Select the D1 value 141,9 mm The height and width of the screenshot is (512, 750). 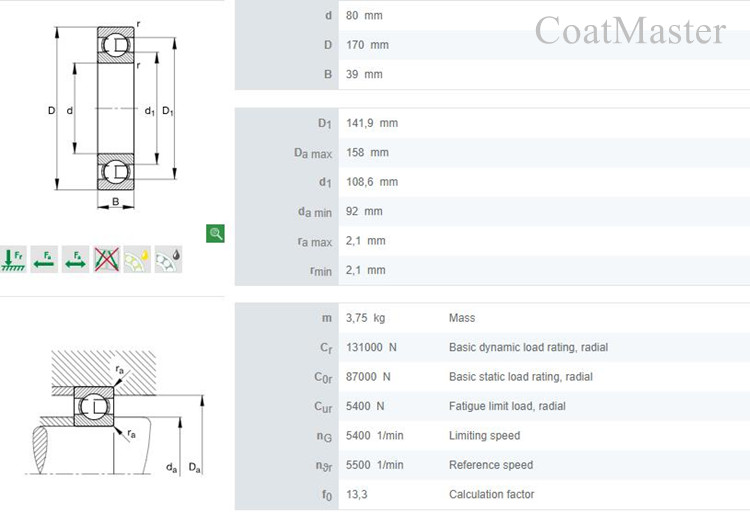click(372, 123)
